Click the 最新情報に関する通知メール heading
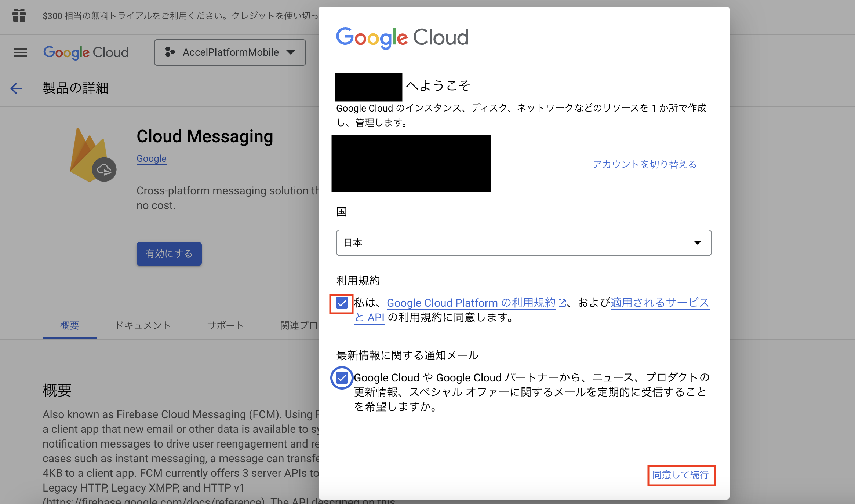Viewport: 855px width, 504px height. (x=407, y=355)
